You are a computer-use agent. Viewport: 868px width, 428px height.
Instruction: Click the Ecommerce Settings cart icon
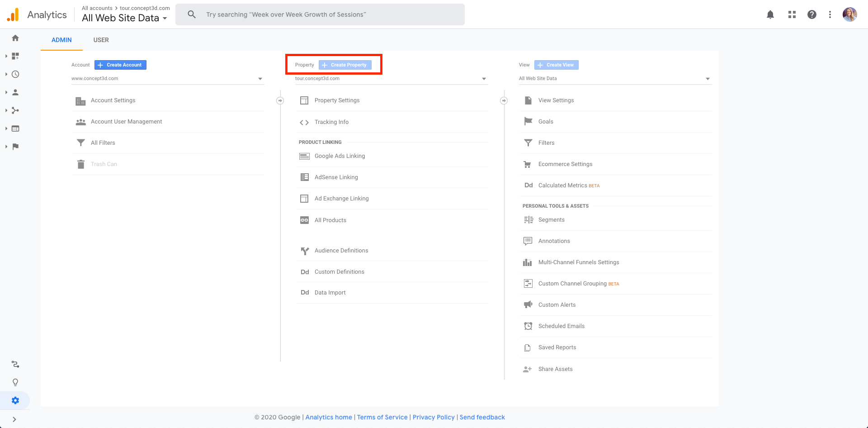[528, 164]
